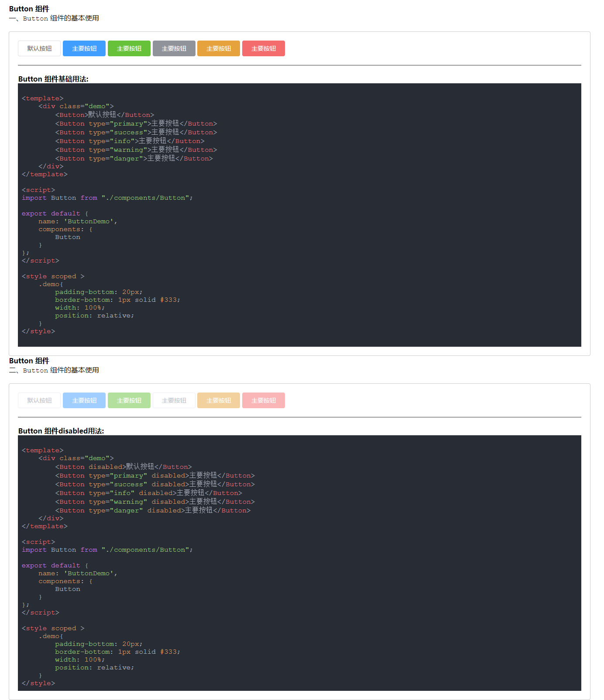Click "<div class="demo">" in 基础用法 code
604x700 pixels.
pyautogui.click(x=76, y=106)
